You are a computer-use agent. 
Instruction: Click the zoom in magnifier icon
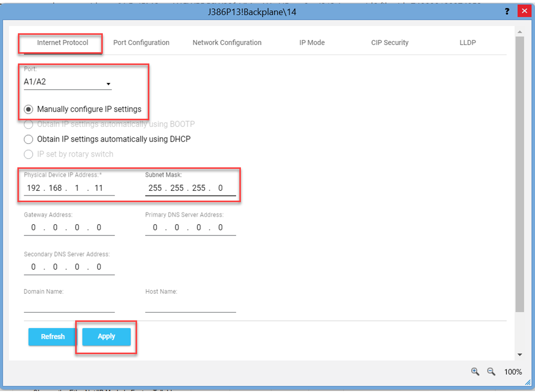click(475, 372)
